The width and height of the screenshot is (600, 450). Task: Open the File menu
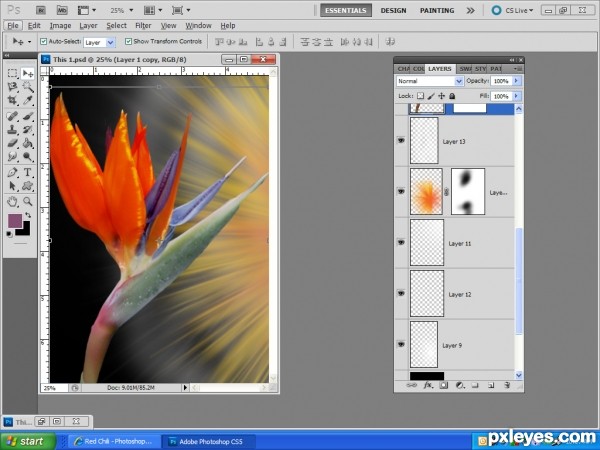click(13, 26)
